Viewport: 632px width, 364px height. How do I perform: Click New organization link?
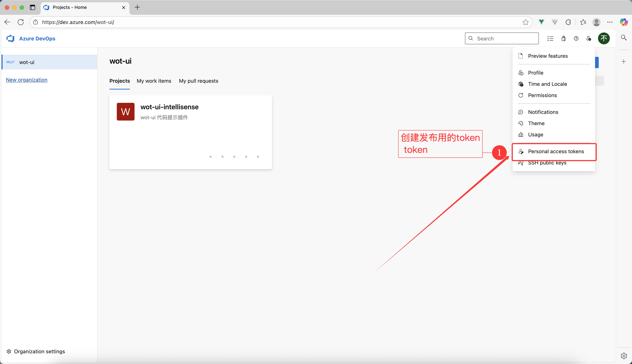(27, 80)
